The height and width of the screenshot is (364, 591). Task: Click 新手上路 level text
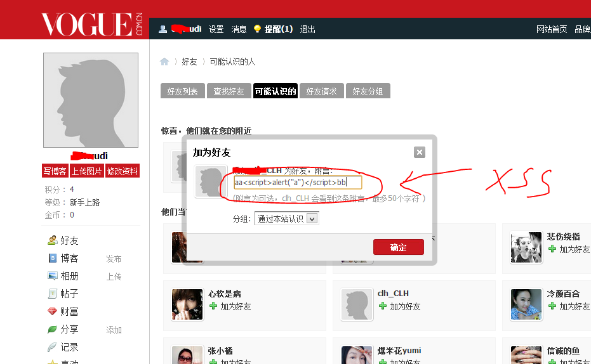pos(85,202)
